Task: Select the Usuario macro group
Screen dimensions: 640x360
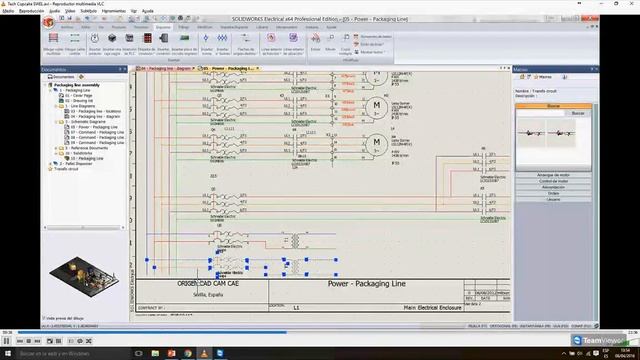Action: 553,199
